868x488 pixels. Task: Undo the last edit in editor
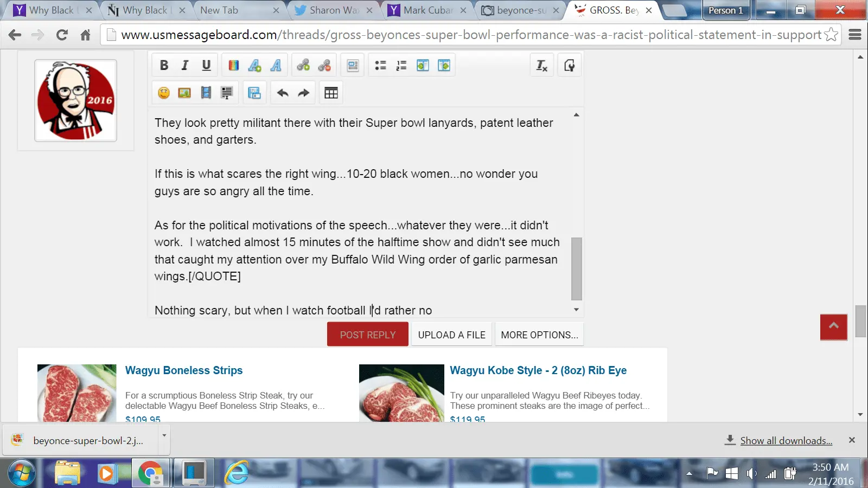283,93
